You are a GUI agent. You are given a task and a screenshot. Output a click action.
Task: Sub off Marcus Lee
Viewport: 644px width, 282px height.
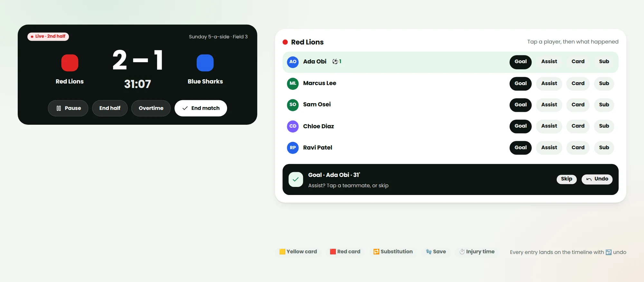604,84
